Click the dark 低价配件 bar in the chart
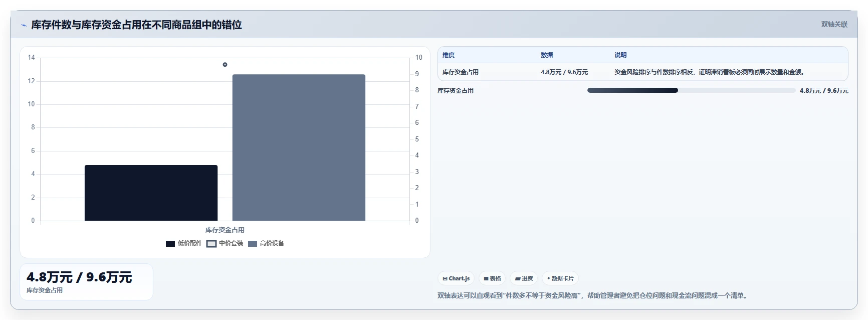868x320 pixels. click(x=151, y=193)
